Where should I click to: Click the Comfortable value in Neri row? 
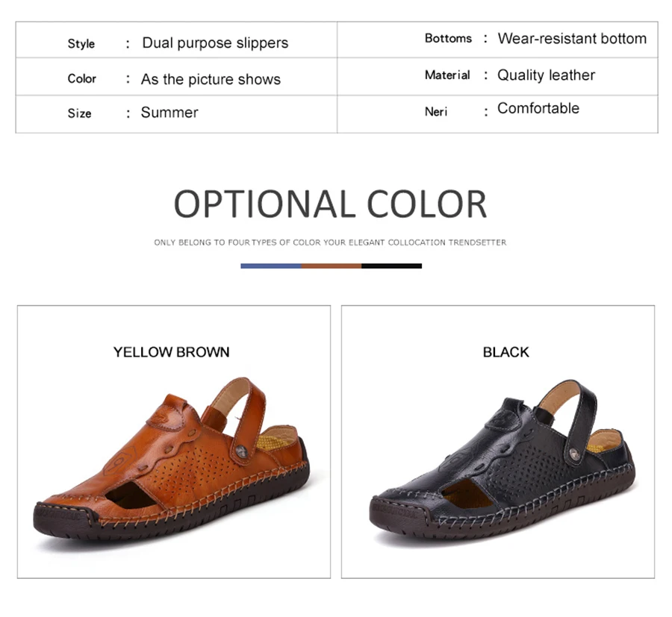tap(538, 108)
